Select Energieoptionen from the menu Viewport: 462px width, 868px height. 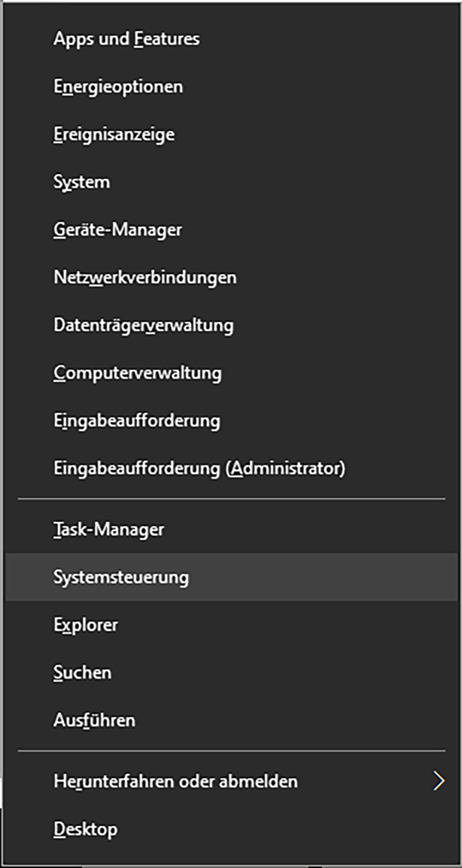click(118, 87)
